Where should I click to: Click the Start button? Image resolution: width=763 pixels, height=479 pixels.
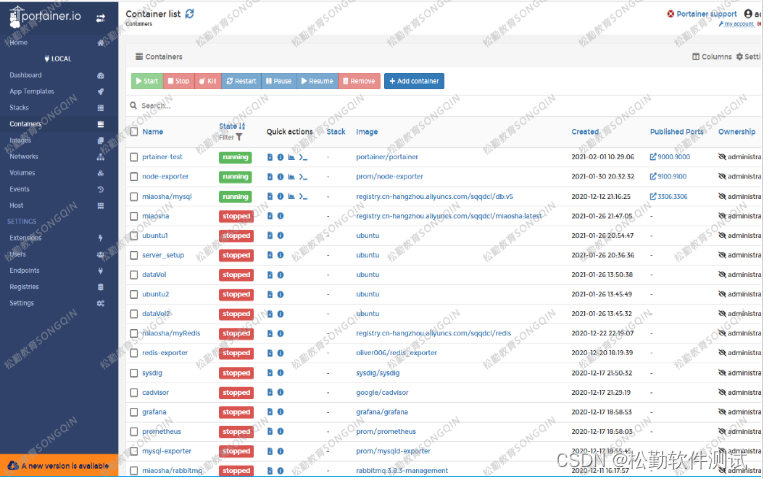tap(147, 81)
